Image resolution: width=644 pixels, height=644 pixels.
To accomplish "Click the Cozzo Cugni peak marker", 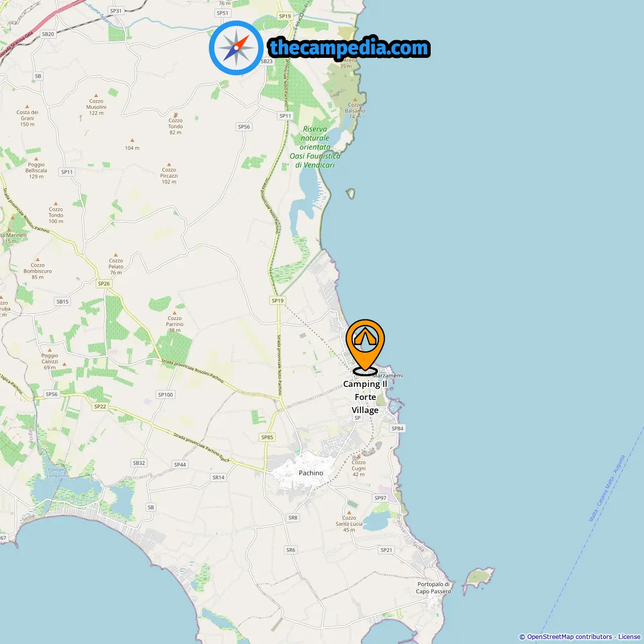I will pos(359,456).
